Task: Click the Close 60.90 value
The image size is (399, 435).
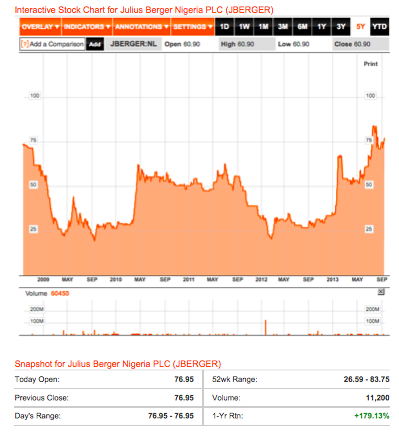Action: pyautogui.click(x=352, y=44)
